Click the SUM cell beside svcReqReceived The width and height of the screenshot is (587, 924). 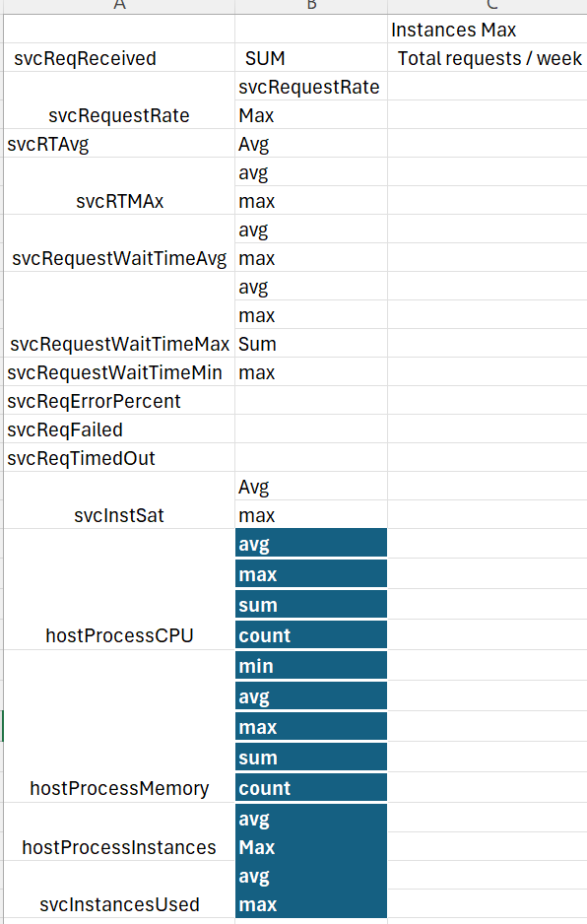tap(311, 58)
